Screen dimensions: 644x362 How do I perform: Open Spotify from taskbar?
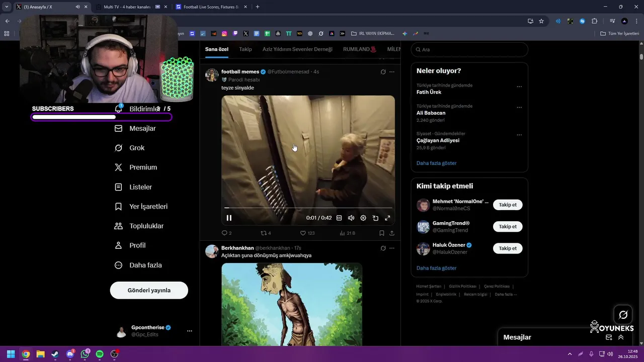[x=100, y=354]
